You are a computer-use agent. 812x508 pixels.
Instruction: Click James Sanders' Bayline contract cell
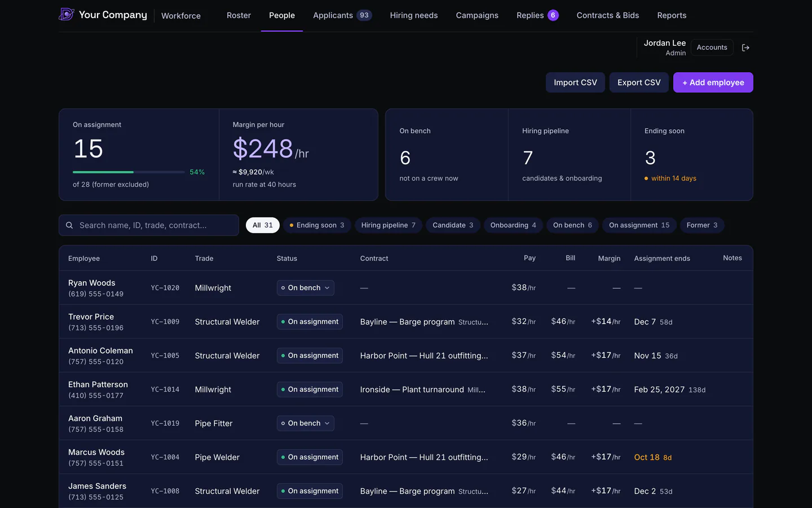pyautogui.click(x=425, y=491)
